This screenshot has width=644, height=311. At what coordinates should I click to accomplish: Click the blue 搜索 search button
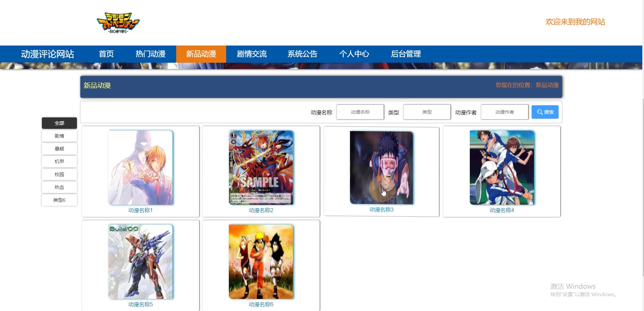tap(545, 112)
